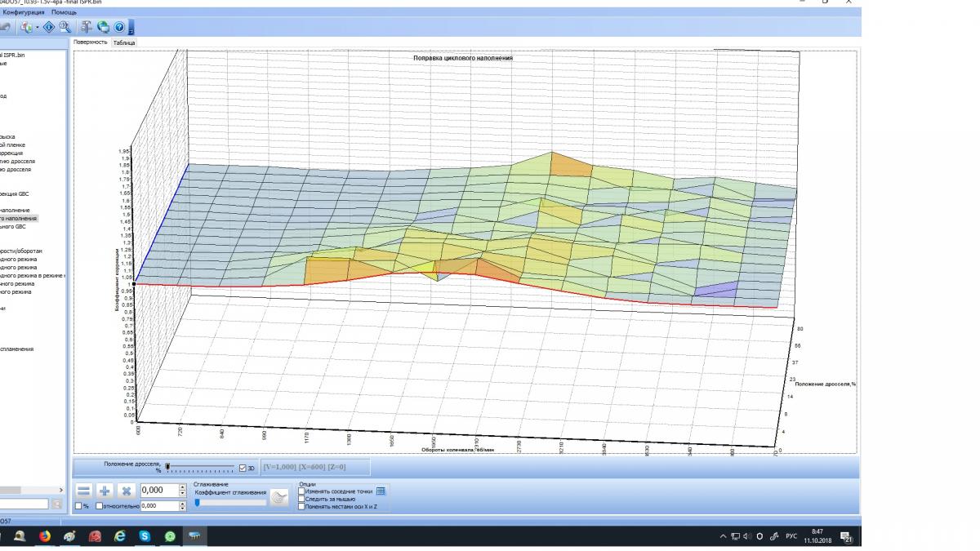
Task: Open the red taskbar application icon
Action: tap(95, 536)
